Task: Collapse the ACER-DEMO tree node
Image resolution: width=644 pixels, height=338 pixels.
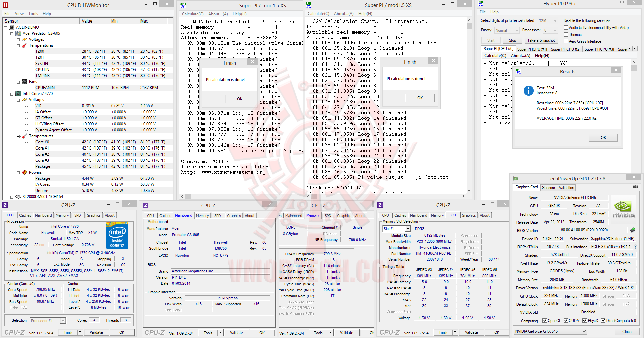Action: [x=6, y=27]
